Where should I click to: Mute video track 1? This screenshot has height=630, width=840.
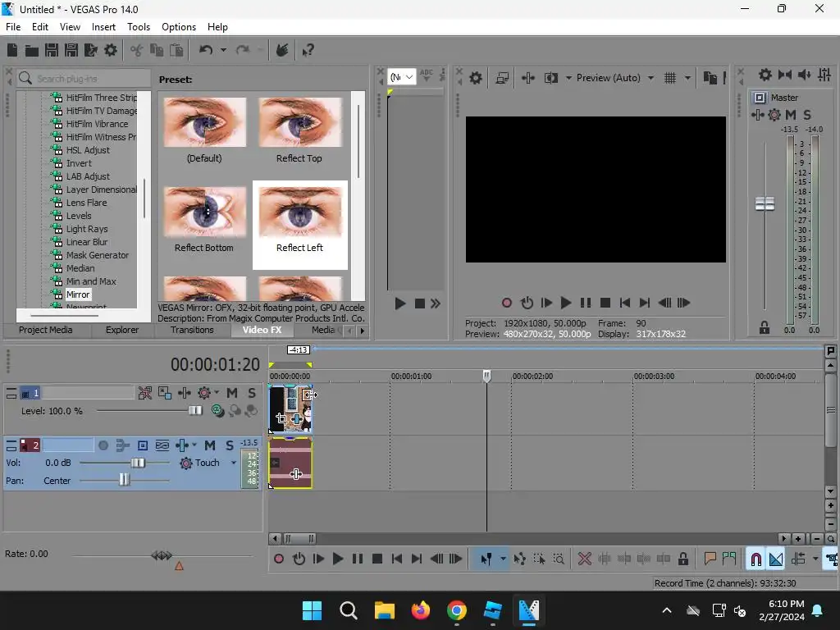pos(232,393)
